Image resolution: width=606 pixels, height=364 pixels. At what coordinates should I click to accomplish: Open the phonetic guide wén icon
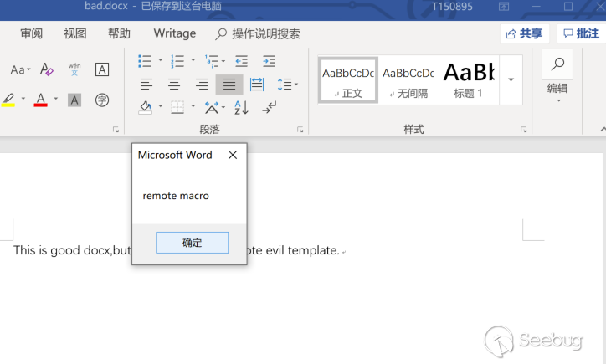[x=74, y=69]
